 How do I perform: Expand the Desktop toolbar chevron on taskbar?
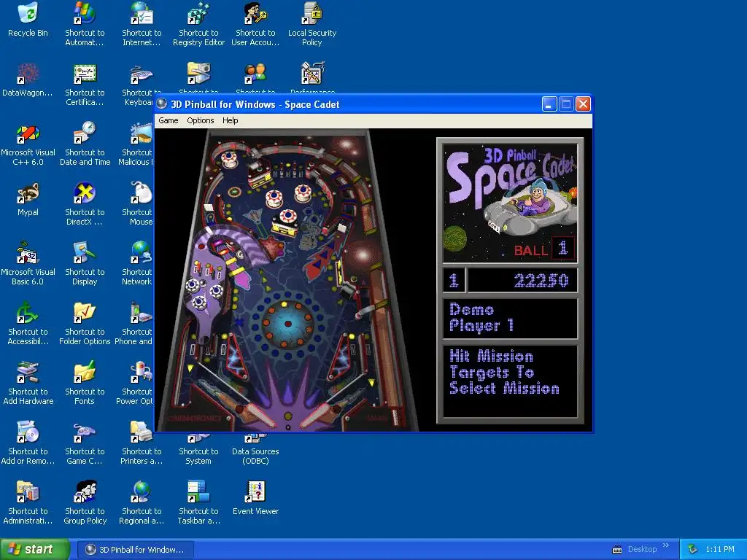(666, 545)
